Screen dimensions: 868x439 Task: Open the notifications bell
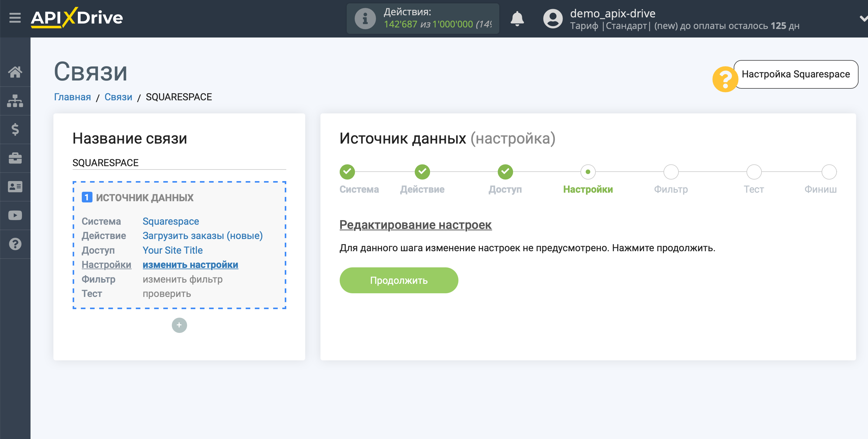click(x=517, y=19)
